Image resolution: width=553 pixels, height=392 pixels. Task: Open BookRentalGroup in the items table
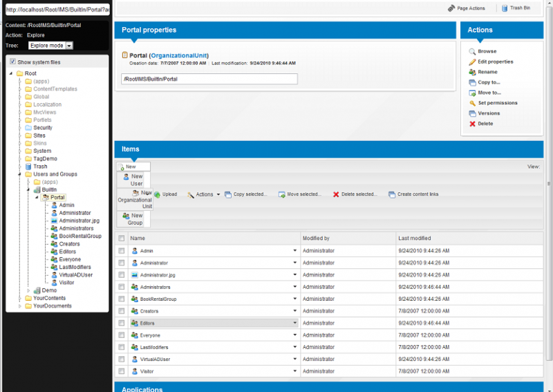pyautogui.click(x=158, y=299)
